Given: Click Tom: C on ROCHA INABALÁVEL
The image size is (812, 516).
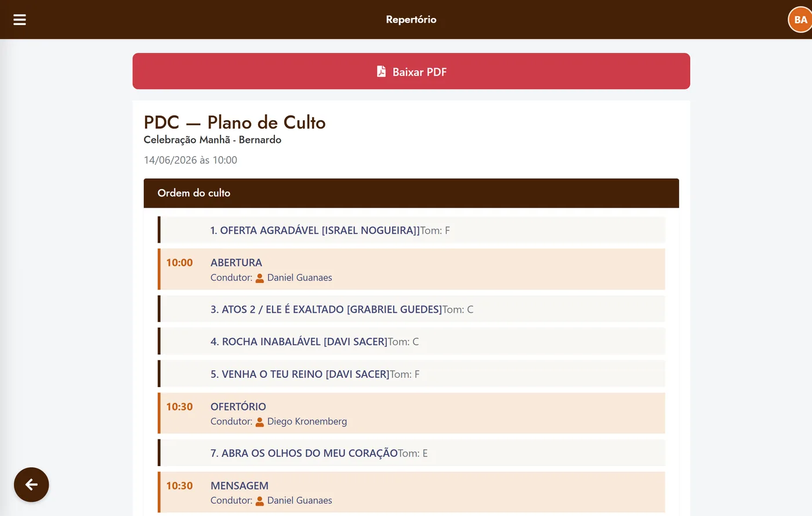Looking at the screenshot, I should pos(403,342).
